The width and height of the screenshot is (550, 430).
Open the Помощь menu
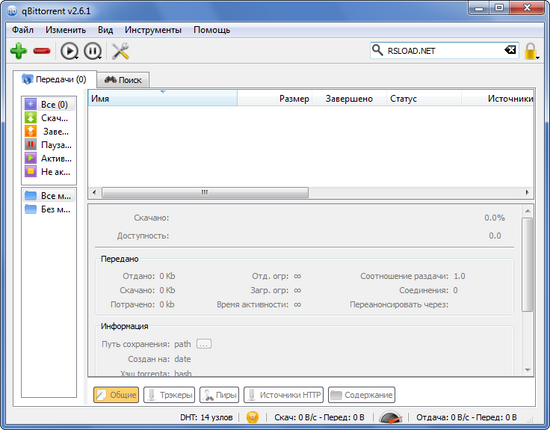pyautogui.click(x=212, y=30)
